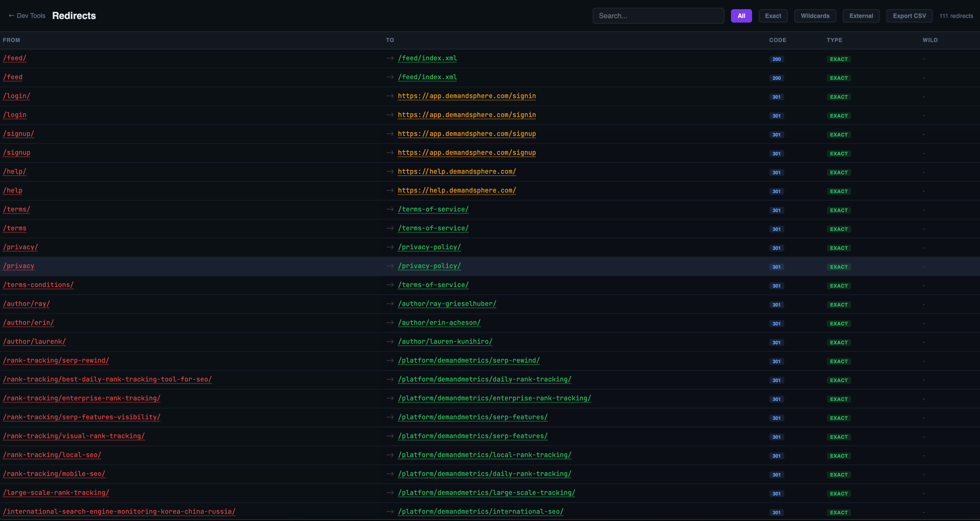Export redirects as CSV
This screenshot has height=521, width=980.
coord(909,16)
